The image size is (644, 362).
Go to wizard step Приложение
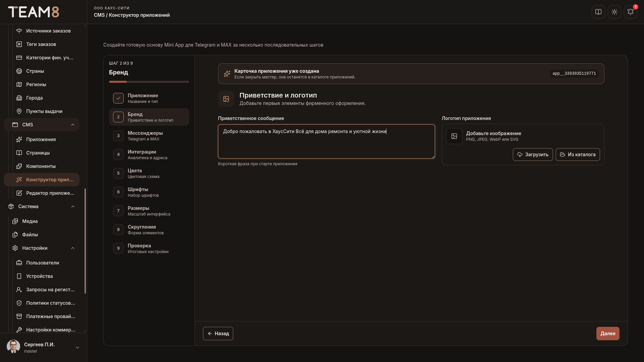click(149, 98)
